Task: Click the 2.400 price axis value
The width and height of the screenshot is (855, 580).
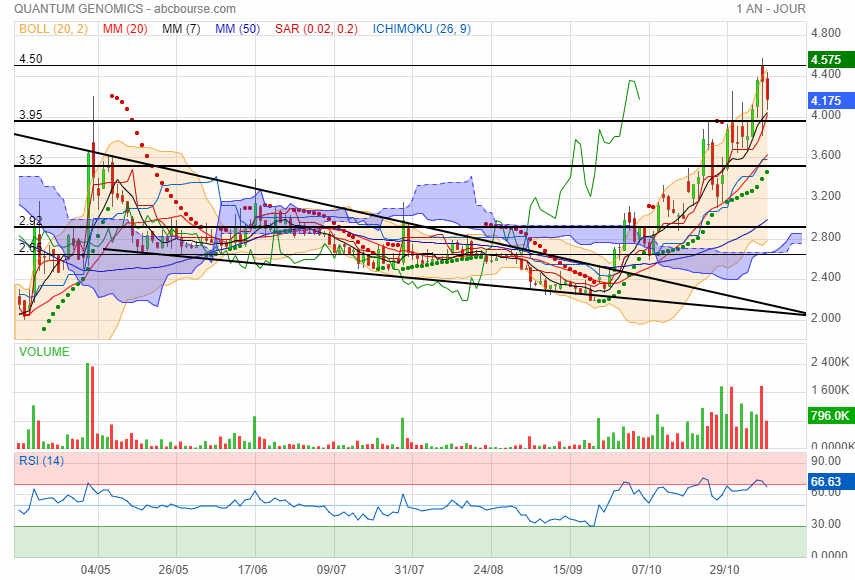Action: tap(826, 277)
